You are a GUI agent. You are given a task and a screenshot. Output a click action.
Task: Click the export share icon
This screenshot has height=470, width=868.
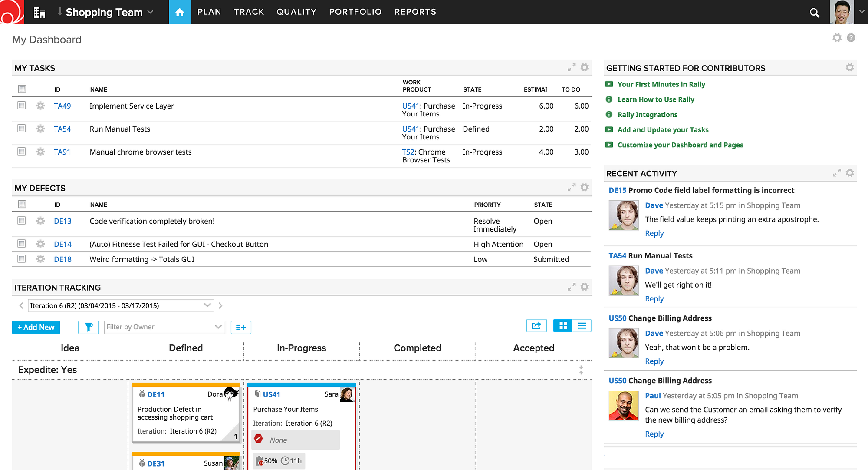pos(536,326)
